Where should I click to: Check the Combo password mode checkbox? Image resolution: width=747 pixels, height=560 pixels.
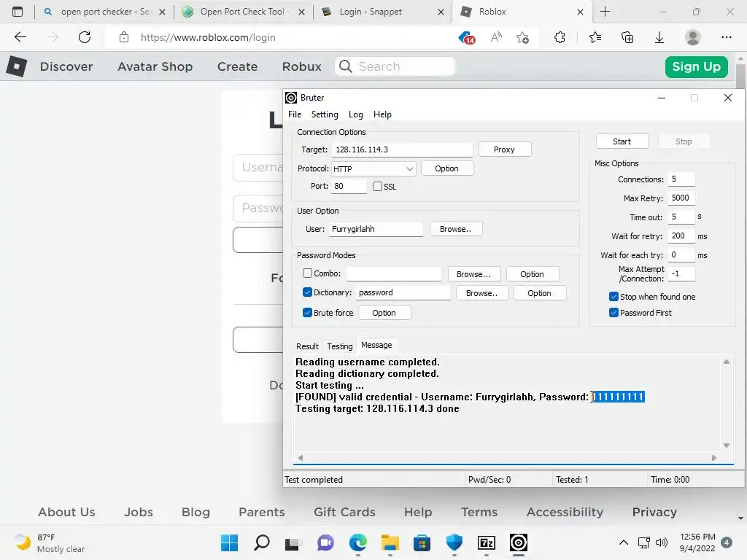click(x=307, y=273)
